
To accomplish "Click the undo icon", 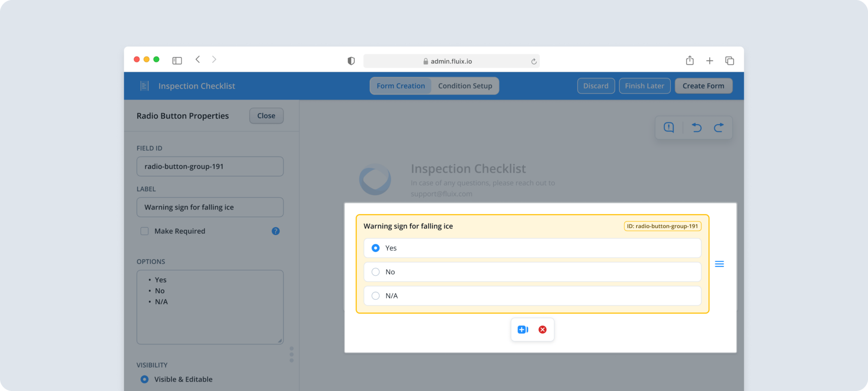I will pos(696,127).
